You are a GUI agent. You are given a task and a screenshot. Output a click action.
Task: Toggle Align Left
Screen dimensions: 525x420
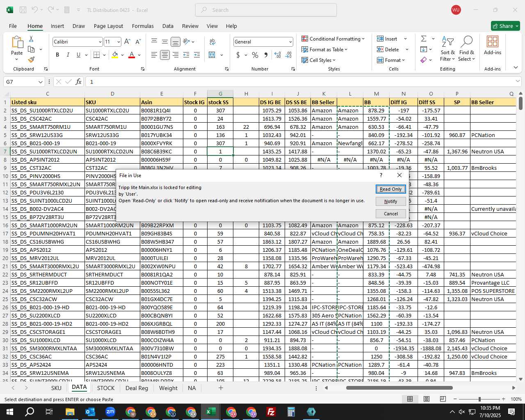click(154, 55)
